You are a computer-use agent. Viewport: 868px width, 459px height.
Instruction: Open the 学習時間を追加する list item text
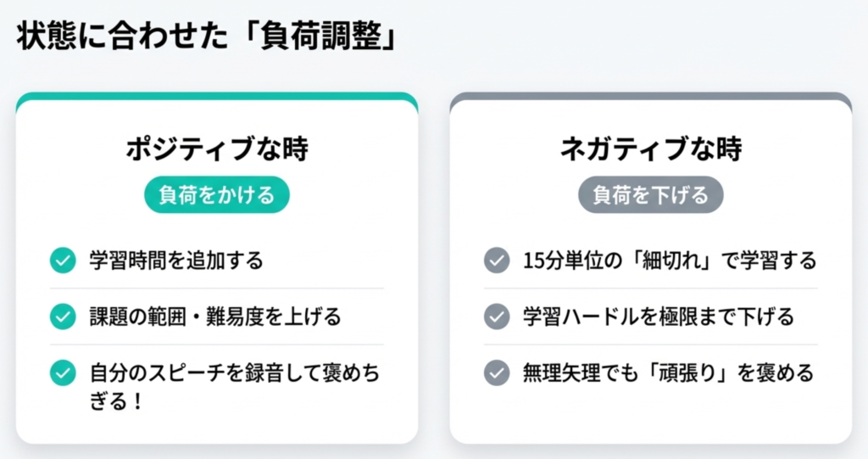(176, 260)
